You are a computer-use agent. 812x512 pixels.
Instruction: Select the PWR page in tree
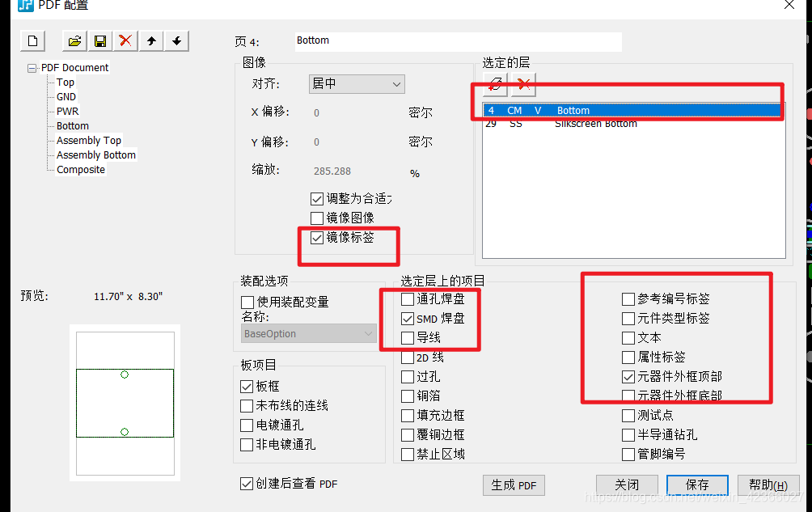click(x=68, y=112)
